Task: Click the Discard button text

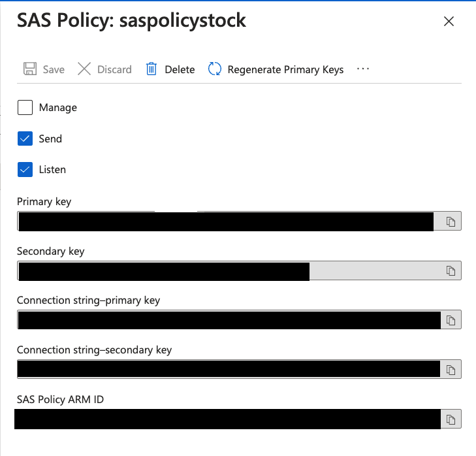Action: click(114, 70)
